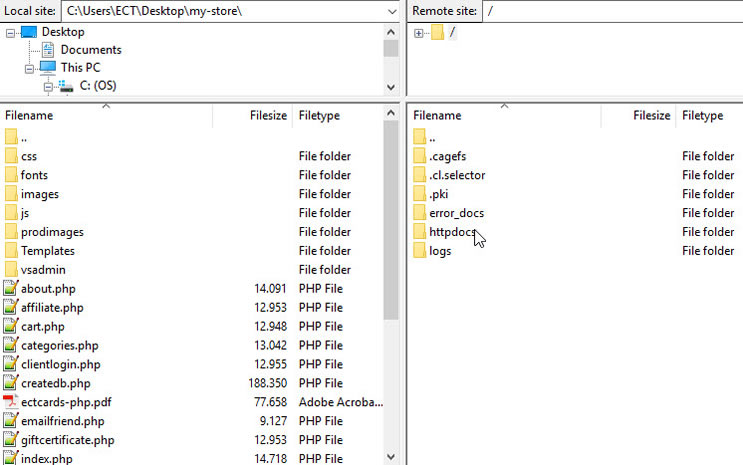Viewport: 743px width, 465px height.
Task: Select the Templates folder icon
Action: pyautogui.click(x=11, y=251)
